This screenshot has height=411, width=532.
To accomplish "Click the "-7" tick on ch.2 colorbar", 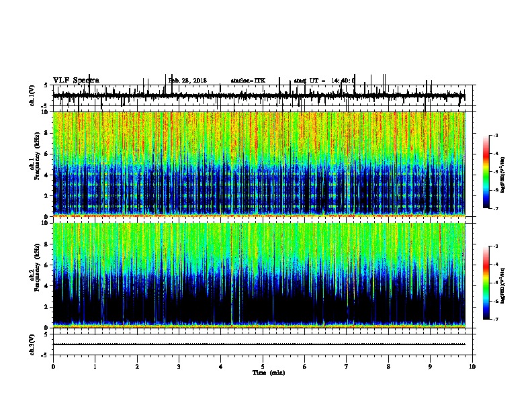I will tap(495, 319).
